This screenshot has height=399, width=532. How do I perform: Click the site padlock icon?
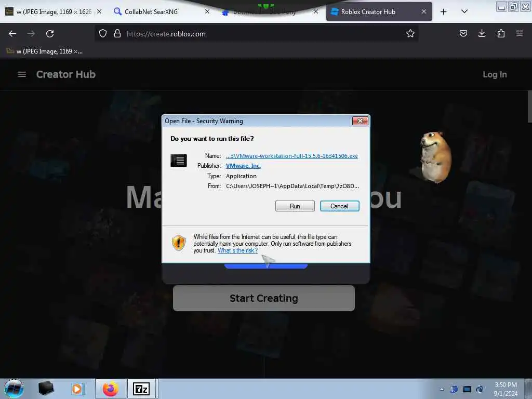click(x=117, y=34)
